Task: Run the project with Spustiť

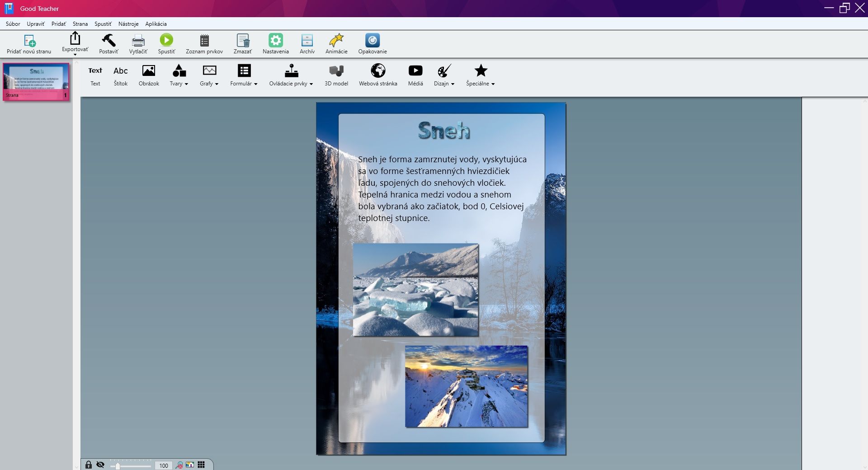Action: coord(166,41)
